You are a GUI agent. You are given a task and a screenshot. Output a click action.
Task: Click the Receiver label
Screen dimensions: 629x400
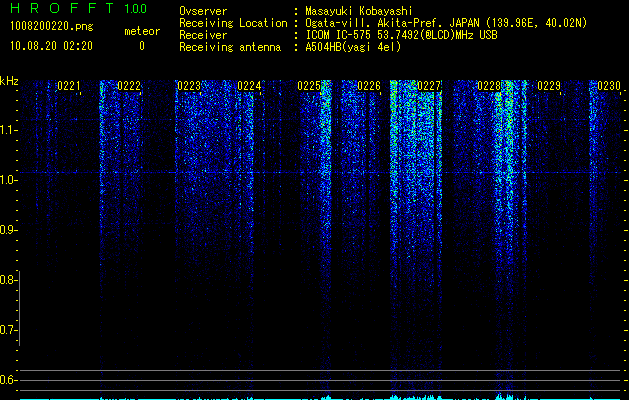(203, 35)
